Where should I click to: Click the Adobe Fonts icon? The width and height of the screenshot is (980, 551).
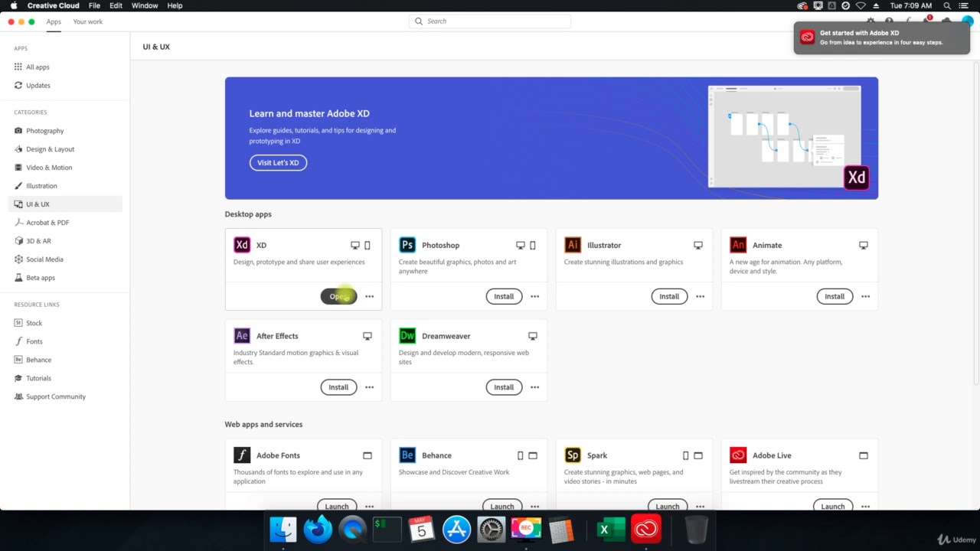coord(242,455)
